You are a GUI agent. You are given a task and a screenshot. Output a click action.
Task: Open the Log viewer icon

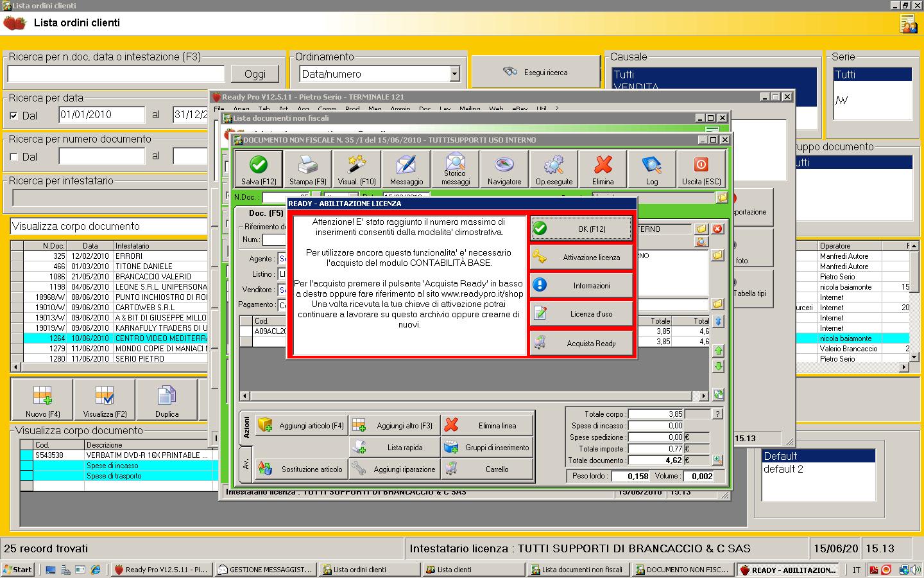[652, 170]
